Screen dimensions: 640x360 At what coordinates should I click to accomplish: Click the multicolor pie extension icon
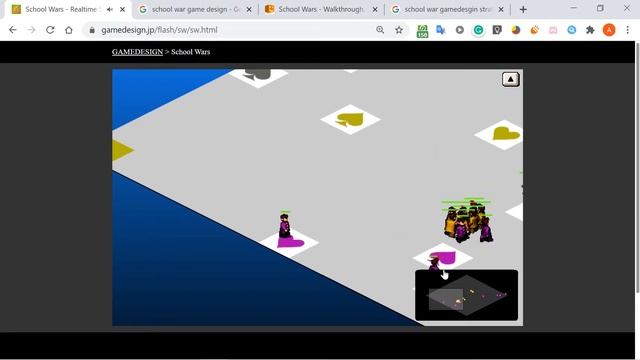(516, 30)
